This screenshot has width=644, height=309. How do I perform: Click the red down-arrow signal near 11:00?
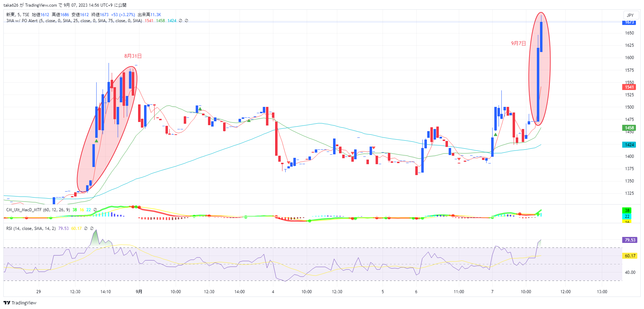pos(459,159)
